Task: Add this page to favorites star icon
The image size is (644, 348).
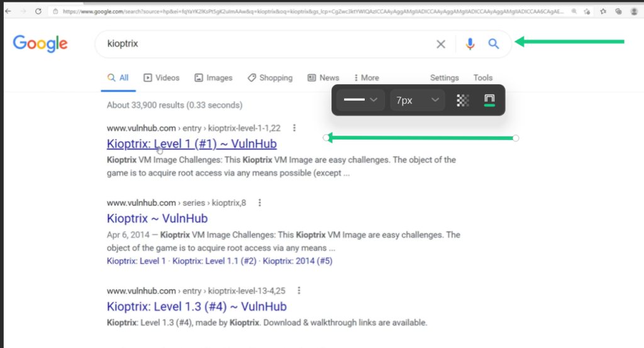Action: [587, 11]
